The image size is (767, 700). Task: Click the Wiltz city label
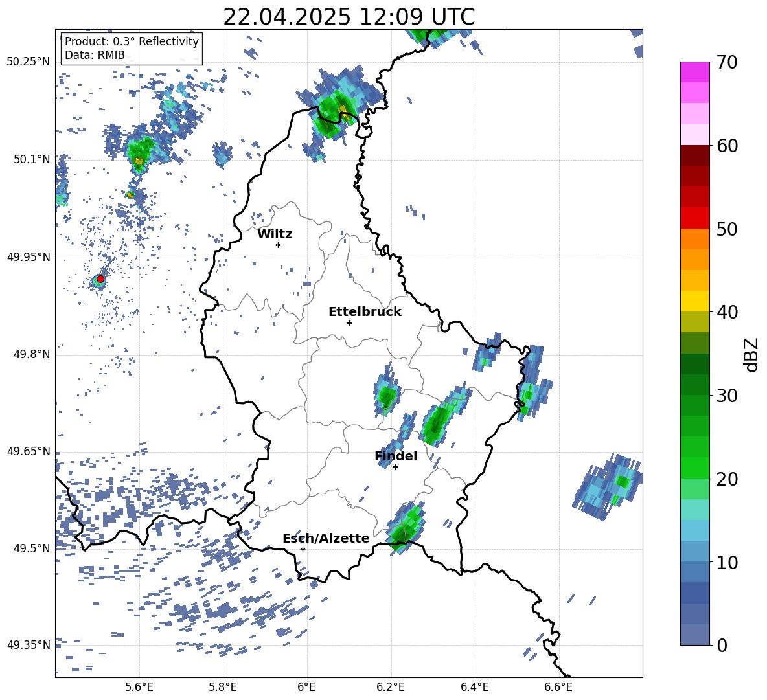[275, 234]
